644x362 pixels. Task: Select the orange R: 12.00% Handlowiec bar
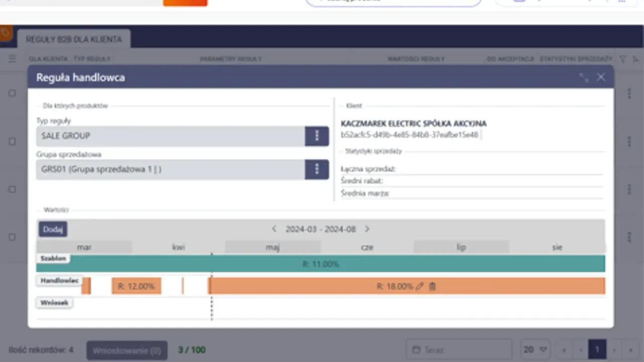[136, 286]
